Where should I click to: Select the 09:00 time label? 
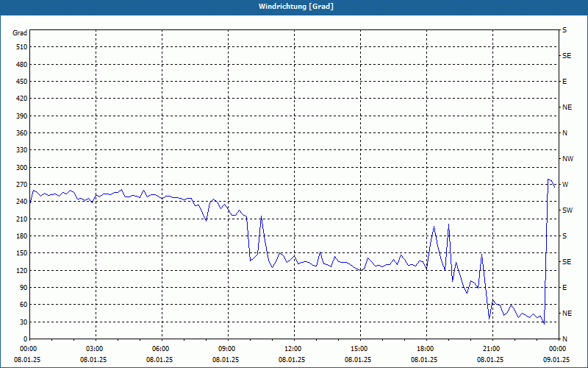228,349
